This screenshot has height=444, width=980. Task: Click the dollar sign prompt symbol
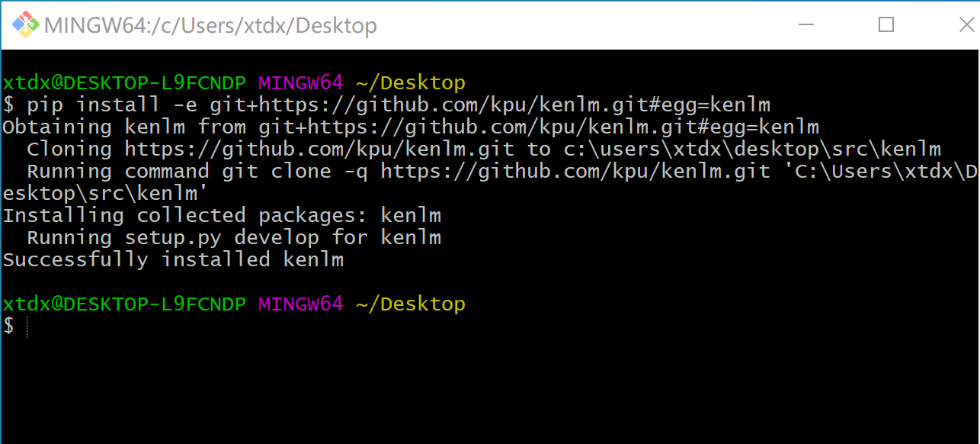pos(9,326)
